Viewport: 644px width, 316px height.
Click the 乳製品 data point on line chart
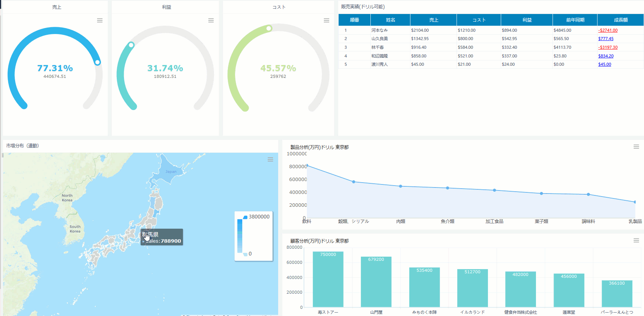point(635,202)
